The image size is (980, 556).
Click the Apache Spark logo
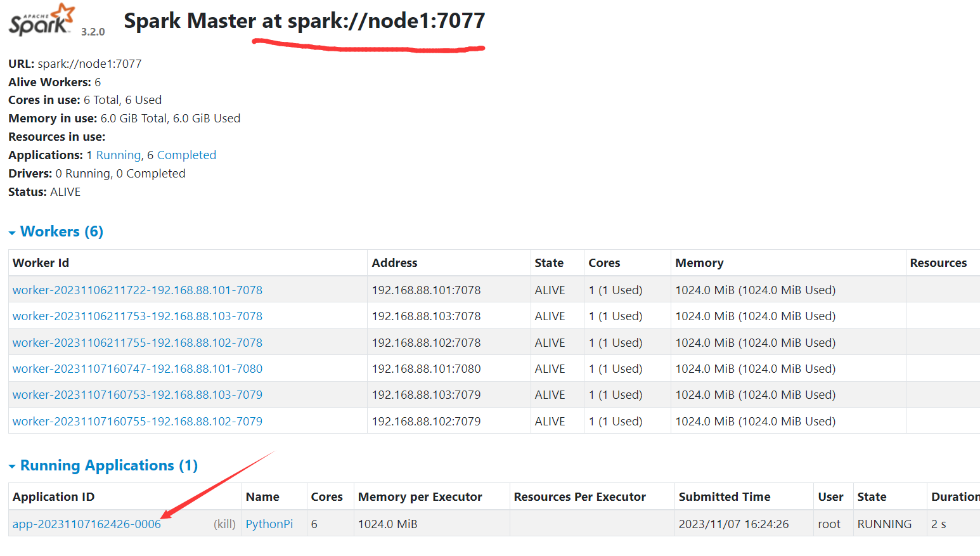pos(42,20)
